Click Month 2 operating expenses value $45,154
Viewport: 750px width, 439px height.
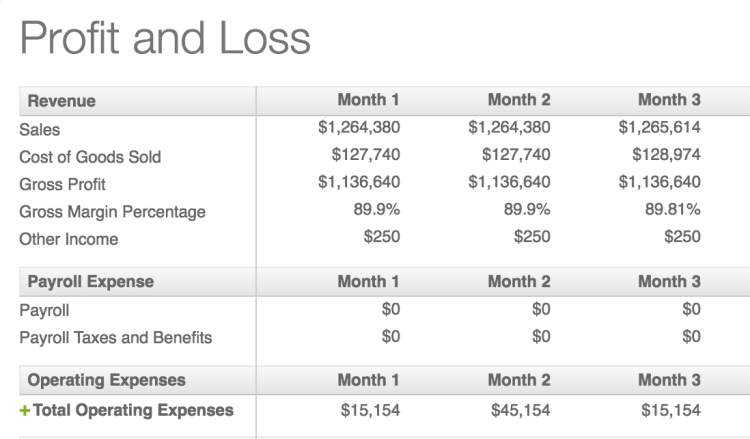tap(520, 410)
